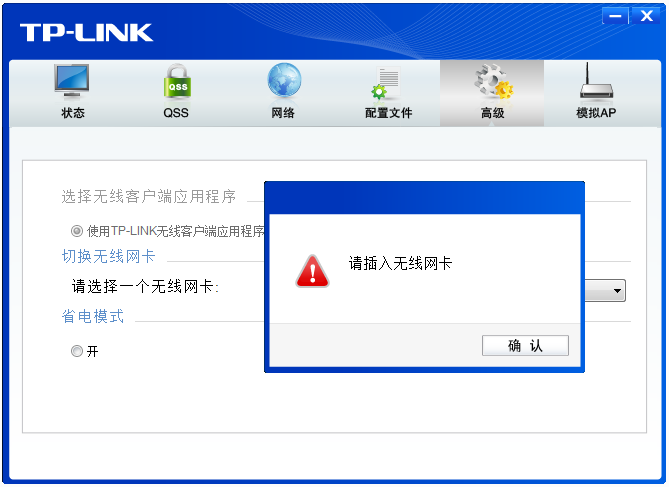The height and width of the screenshot is (487, 669).
Task: Turn on 省电模式 with 开 radio button
Action: 77,351
